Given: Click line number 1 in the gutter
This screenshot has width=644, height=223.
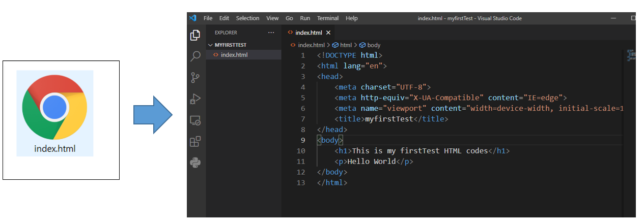Looking at the screenshot, I should tap(303, 55).
